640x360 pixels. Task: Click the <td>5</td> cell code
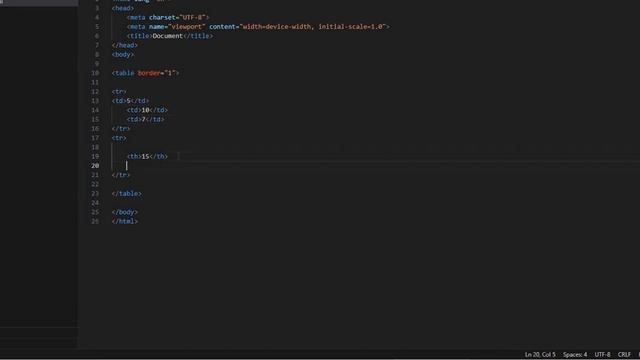pyautogui.click(x=130, y=101)
